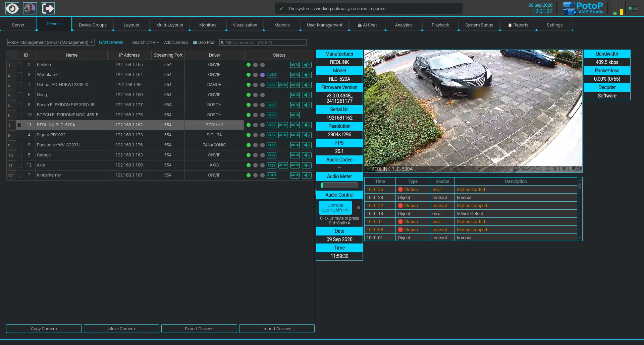Click the events list scrollbar down arrow
The image size is (644, 345).
coord(580,238)
